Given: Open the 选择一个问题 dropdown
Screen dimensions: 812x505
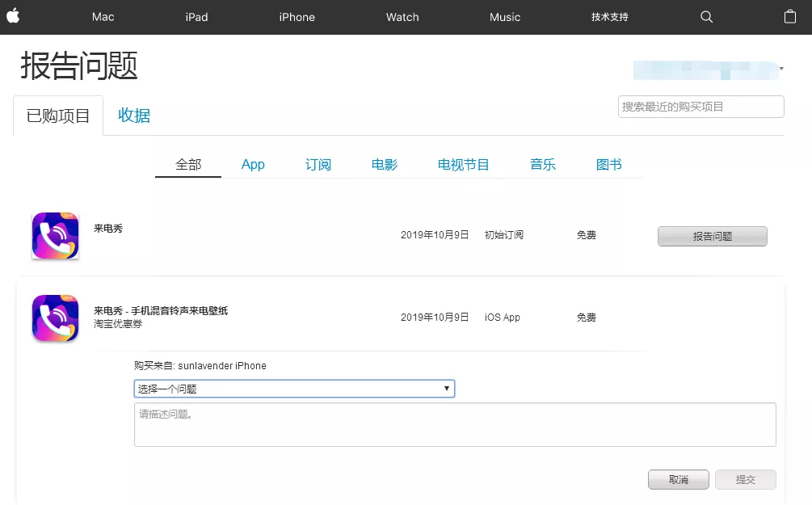Looking at the screenshot, I should 294,389.
